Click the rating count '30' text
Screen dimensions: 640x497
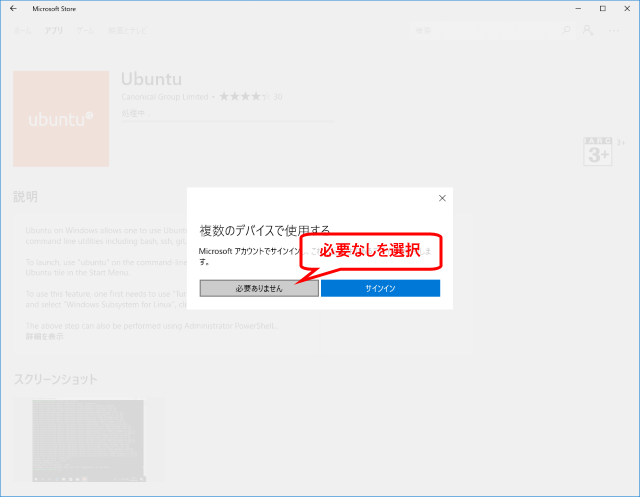(x=278, y=97)
